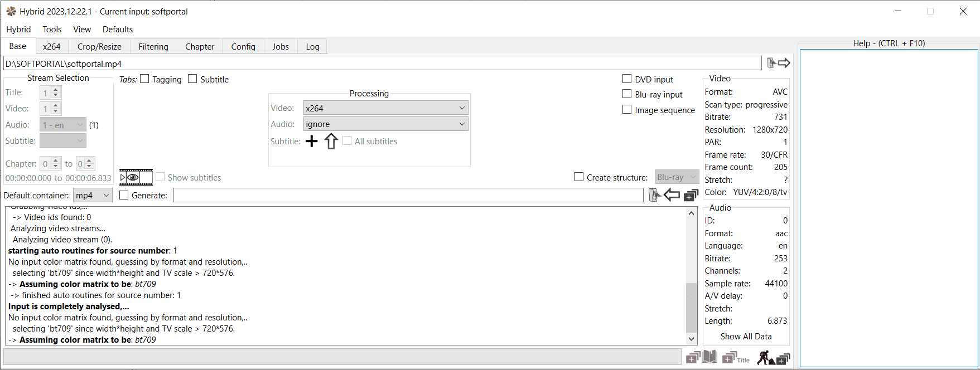980x370 pixels.
Task: Open the Filtering tab
Action: tap(153, 47)
